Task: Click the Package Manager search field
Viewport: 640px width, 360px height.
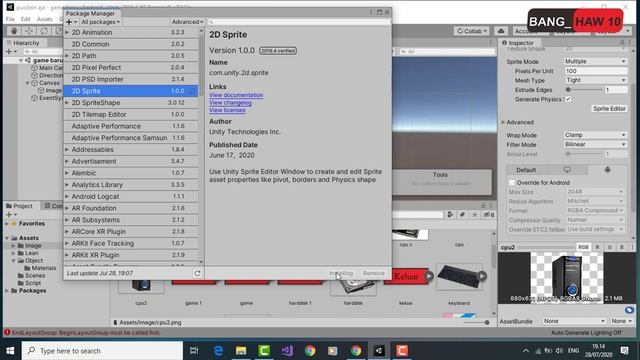Action: click(x=298, y=22)
